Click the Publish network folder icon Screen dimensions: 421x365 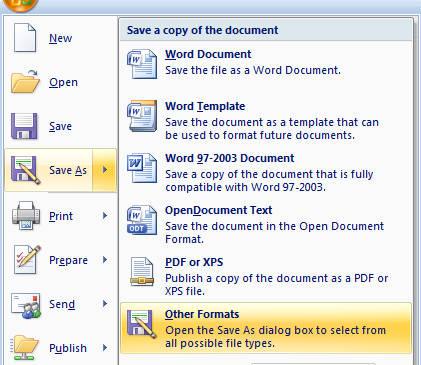25,348
